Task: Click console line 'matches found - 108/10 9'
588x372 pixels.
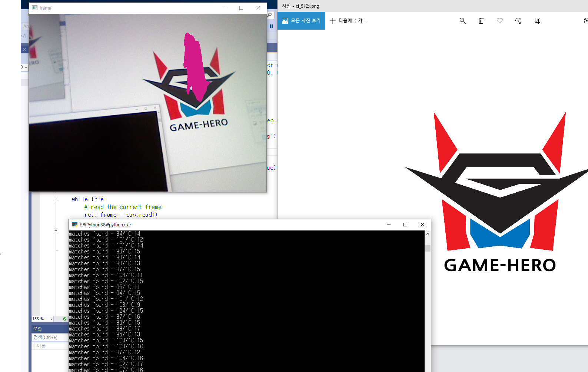Action: (104, 305)
